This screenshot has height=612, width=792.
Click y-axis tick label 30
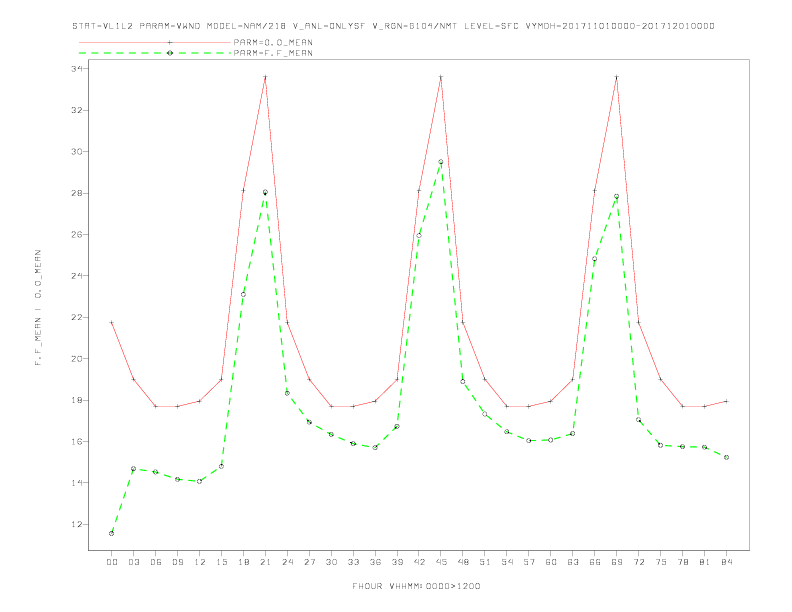77,151
